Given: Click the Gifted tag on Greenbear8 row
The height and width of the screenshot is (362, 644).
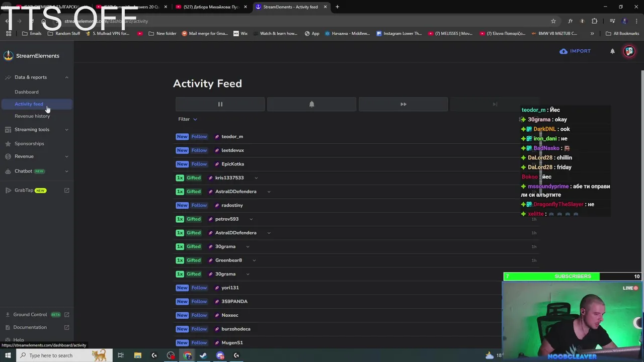Looking at the screenshot, I should click(x=194, y=260).
